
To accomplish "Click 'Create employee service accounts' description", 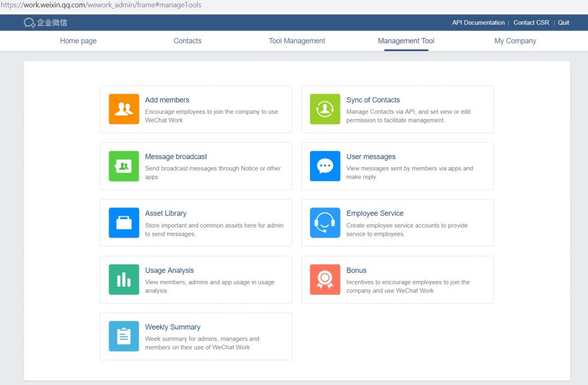I will coord(407,229).
